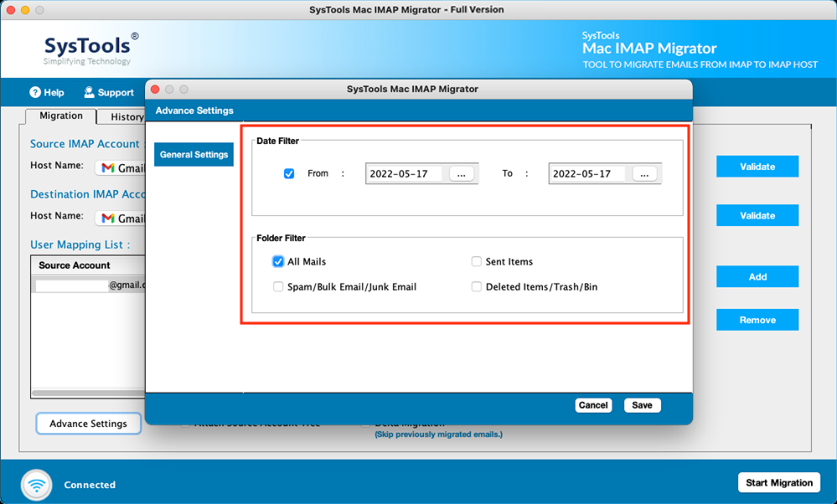This screenshot has height=504, width=837.
Task: Click the Support person icon
Action: 89,92
